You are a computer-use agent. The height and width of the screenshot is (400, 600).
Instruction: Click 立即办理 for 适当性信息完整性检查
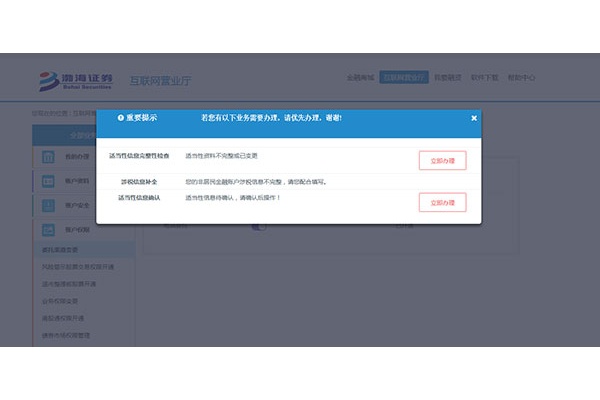pos(443,160)
